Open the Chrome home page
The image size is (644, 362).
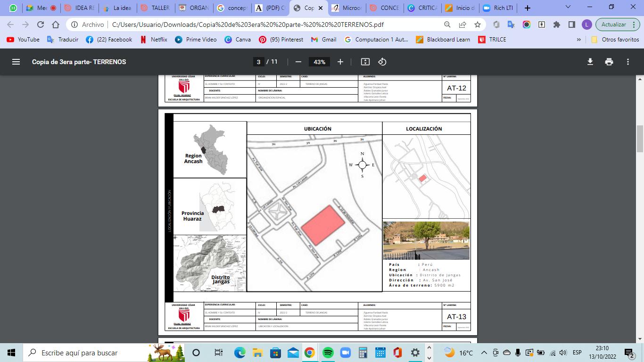click(56, 25)
